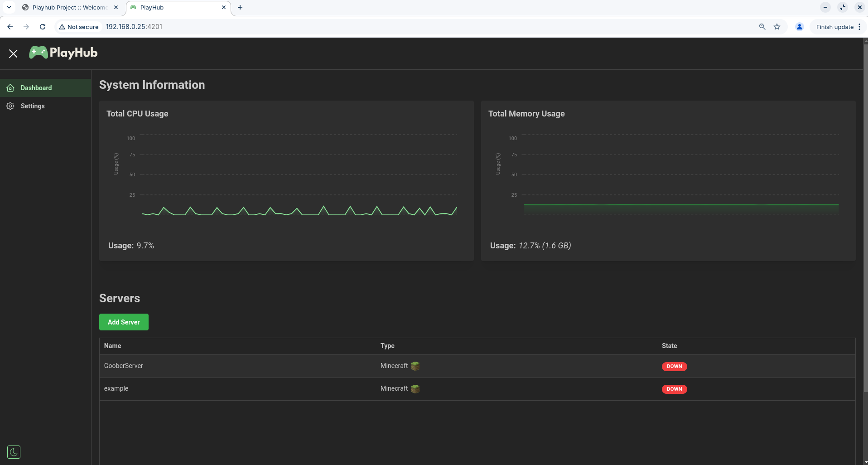Bookmark this page with the star icon
The image size is (868, 465).
click(777, 27)
